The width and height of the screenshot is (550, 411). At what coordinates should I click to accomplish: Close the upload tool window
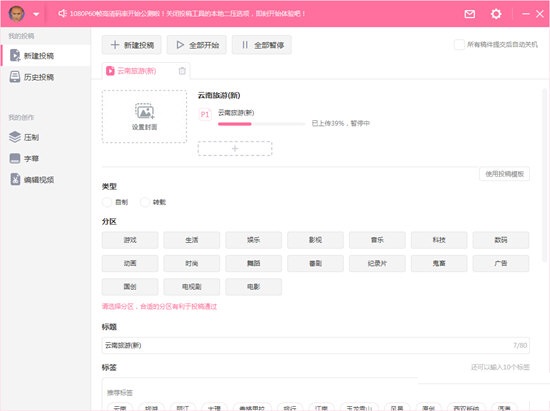click(540, 14)
